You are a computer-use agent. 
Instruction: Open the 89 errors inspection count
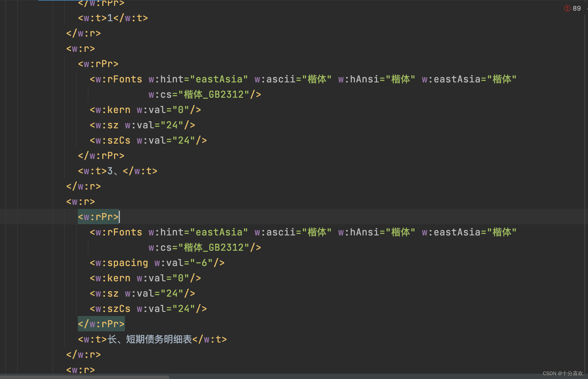577,8
